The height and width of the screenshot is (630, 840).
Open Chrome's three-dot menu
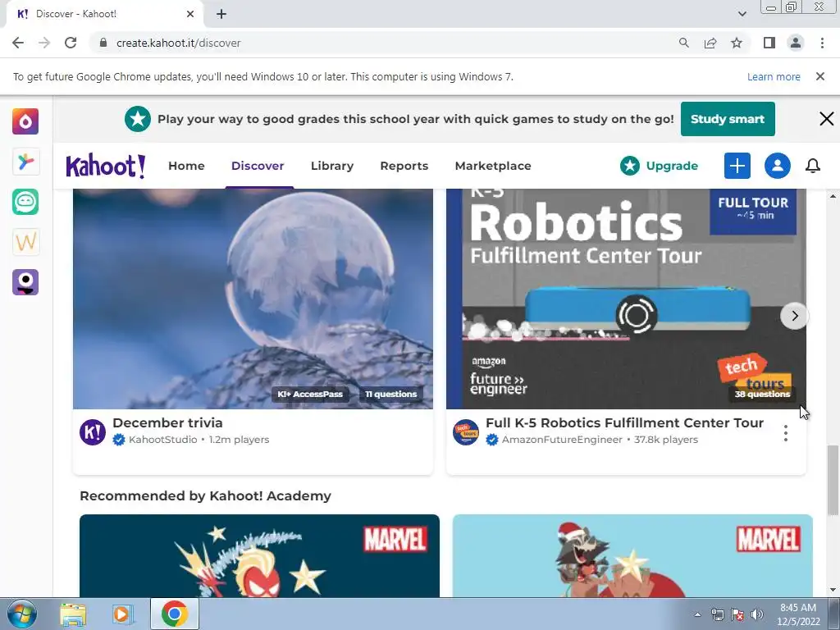pyautogui.click(x=822, y=43)
